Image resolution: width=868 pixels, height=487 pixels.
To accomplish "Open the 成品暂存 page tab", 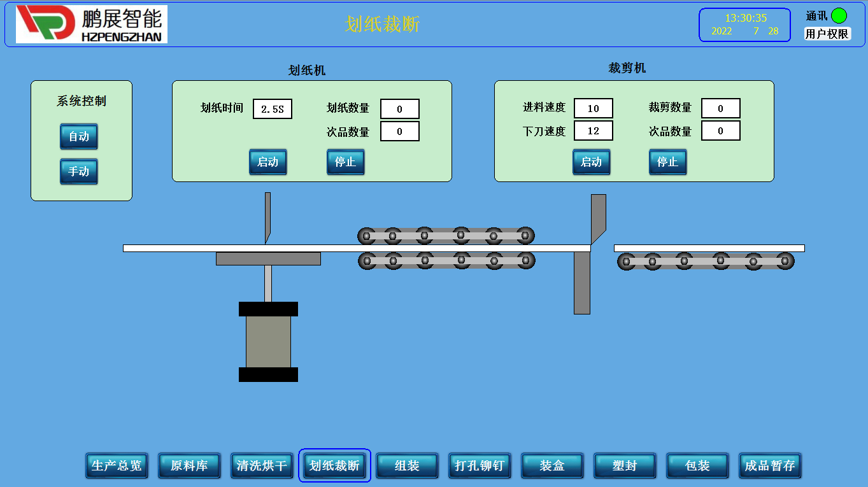I will 770,466.
